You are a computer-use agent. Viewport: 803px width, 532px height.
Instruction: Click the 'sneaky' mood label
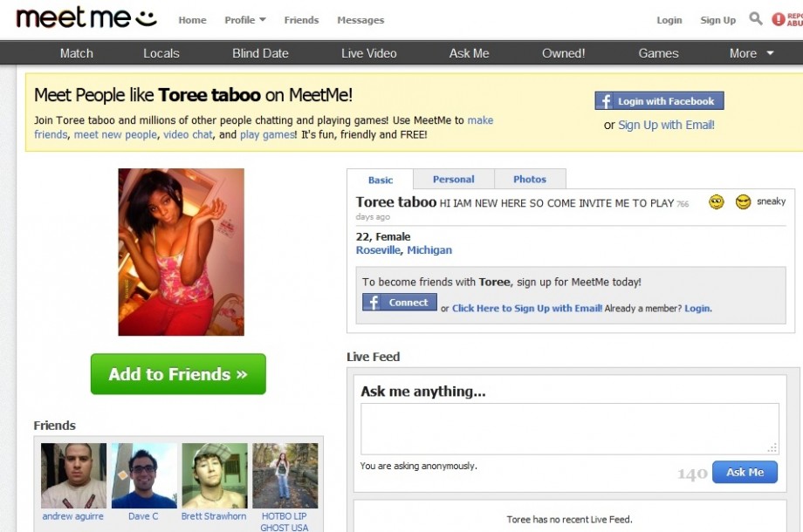tap(772, 201)
